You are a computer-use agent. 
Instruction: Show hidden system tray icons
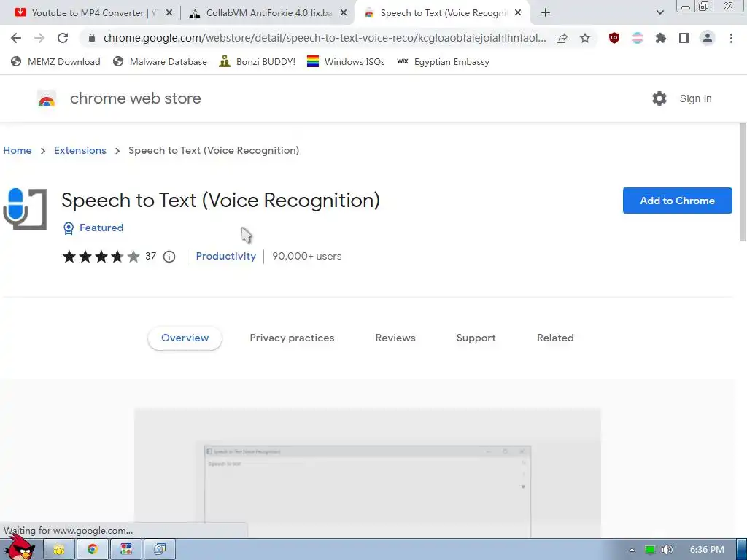point(632,550)
